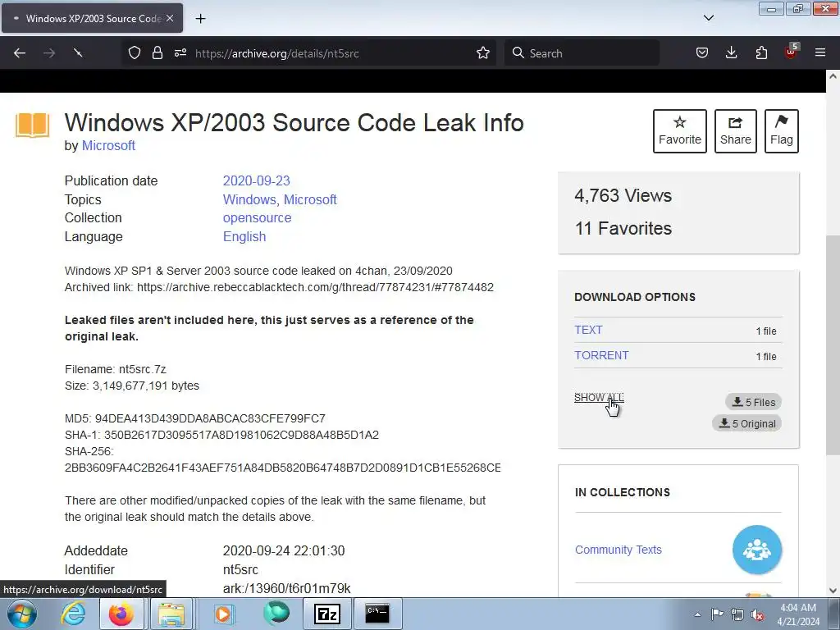
Task: Open the 7-Zip taskbar icon
Action: tap(327, 614)
